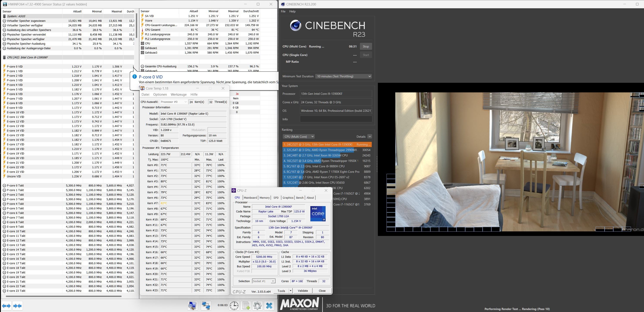Open Core Temp Optionen menu

[160, 95]
